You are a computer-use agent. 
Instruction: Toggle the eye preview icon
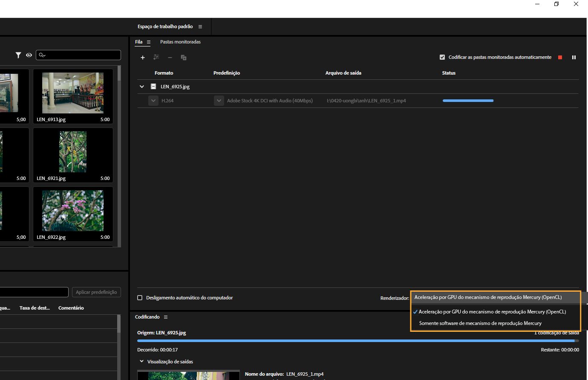[29, 55]
